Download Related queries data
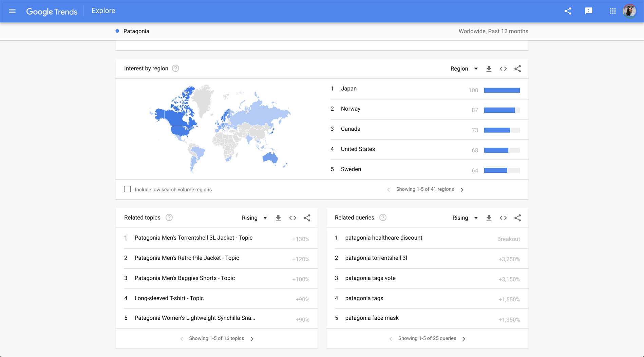Viewport: 644px width, 357px height. coord(489,218)
